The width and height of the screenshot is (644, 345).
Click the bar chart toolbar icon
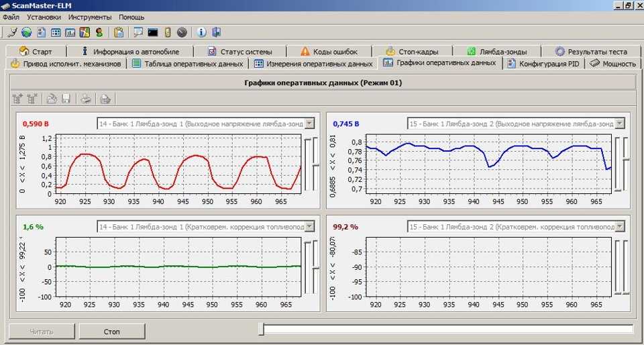click(70, 32)
